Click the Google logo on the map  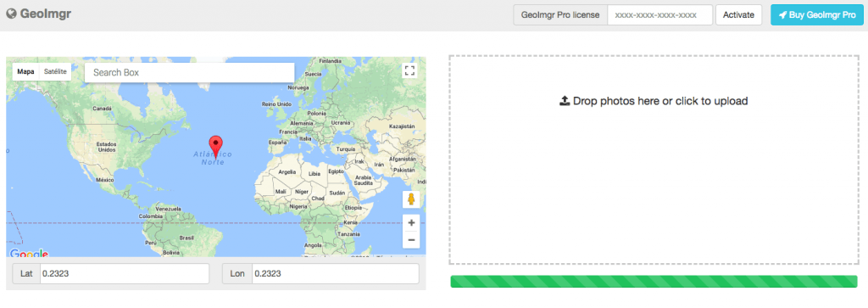click(x=29, y=254)
